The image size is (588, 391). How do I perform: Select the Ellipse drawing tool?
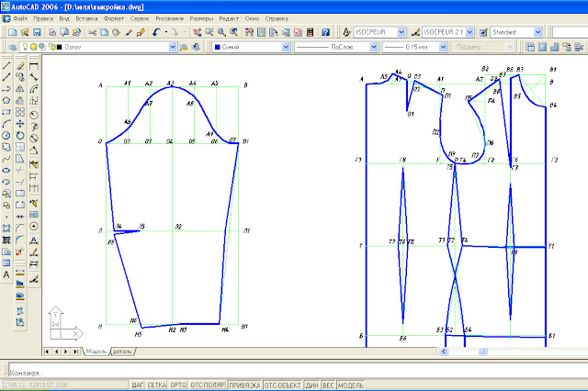[x=6, y=171]
